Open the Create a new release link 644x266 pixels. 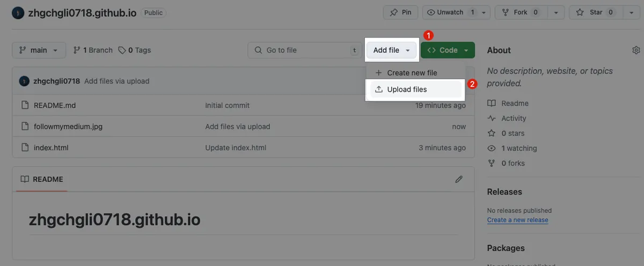pos(517,220)
